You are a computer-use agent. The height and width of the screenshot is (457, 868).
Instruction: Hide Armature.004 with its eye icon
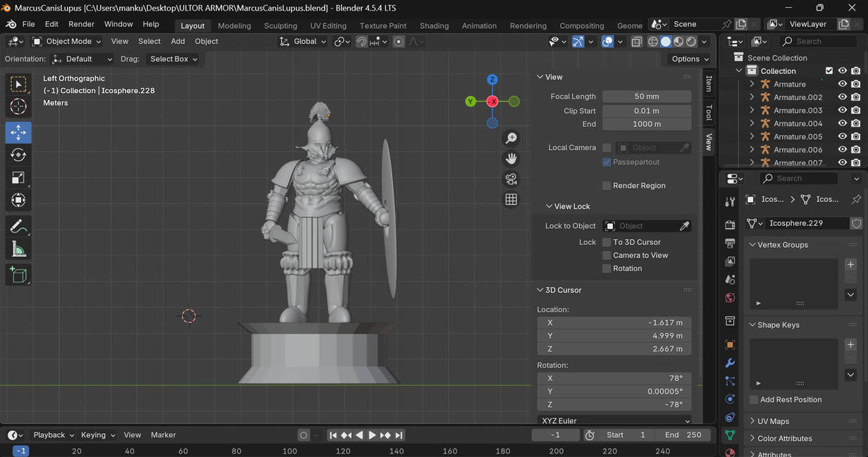[x=842, y=123]
